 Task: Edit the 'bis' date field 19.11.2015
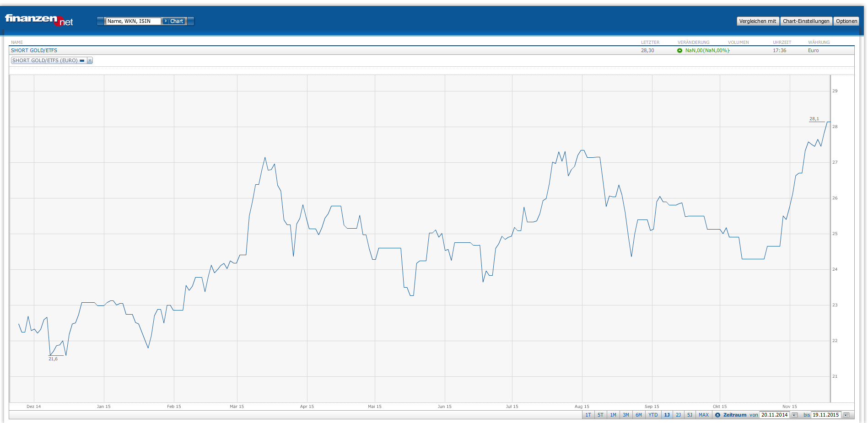826,415
